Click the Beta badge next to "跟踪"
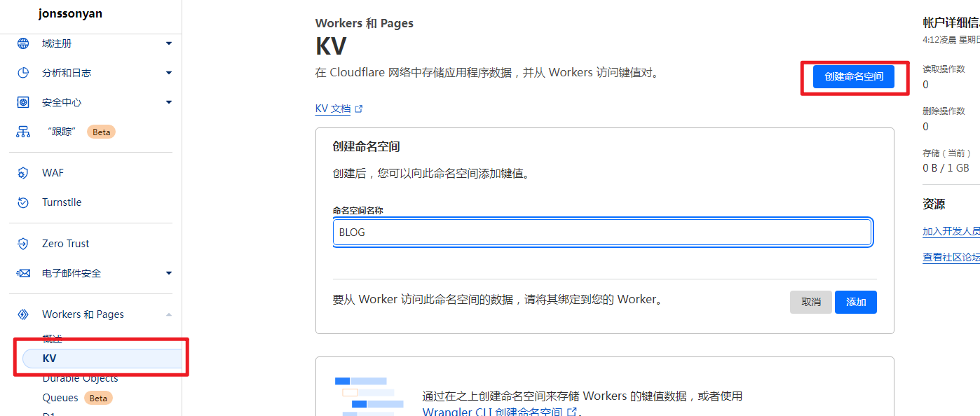The image size is (980, 416). pyautogui.click(x=101, y=132)
